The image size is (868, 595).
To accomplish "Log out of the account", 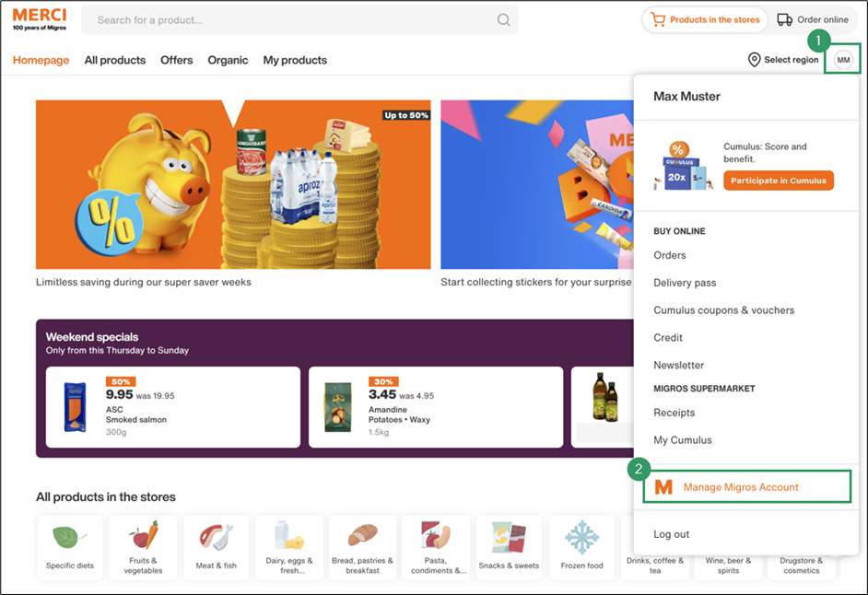I will 672,534.
